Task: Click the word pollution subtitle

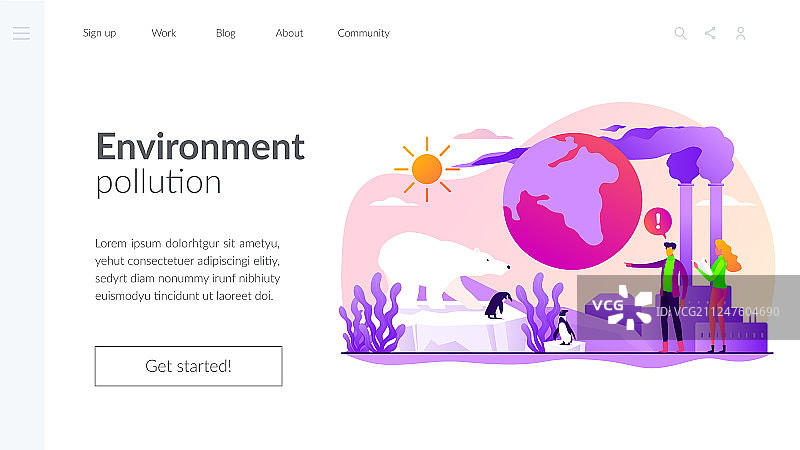Action: (x=159, y=182)
